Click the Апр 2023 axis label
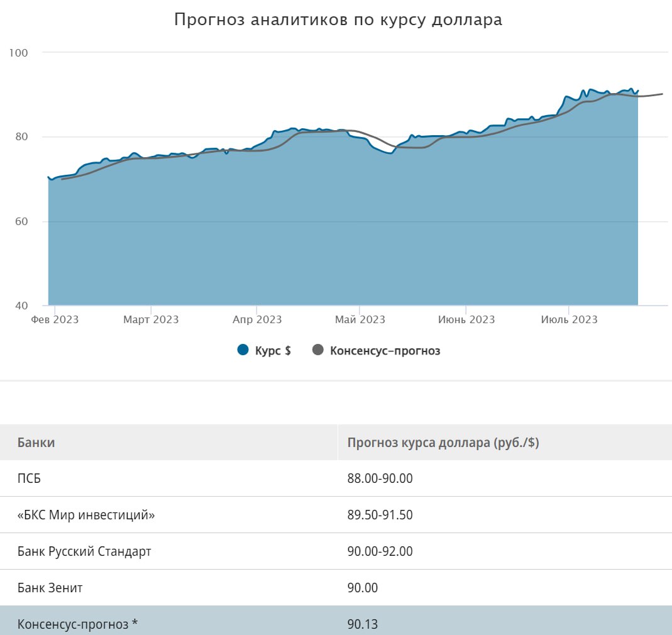672x635 pixels. (x=257, y=319)
